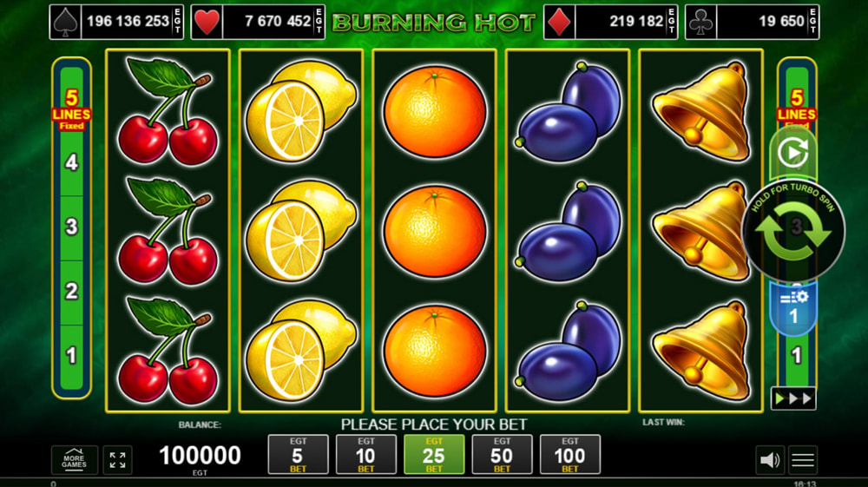Mute the game sound speaker icon
The height and width of the screenshot is (487, 868).
tap(769, 460)
